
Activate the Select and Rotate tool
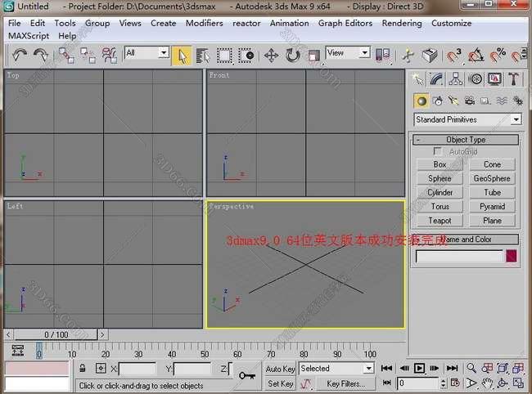[x=292, y=56]
